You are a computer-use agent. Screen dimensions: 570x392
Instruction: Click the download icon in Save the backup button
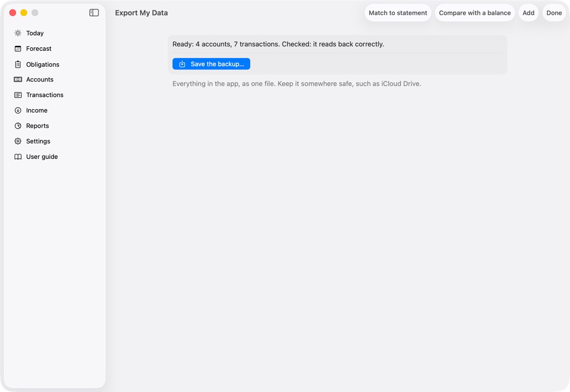point(183,64)
